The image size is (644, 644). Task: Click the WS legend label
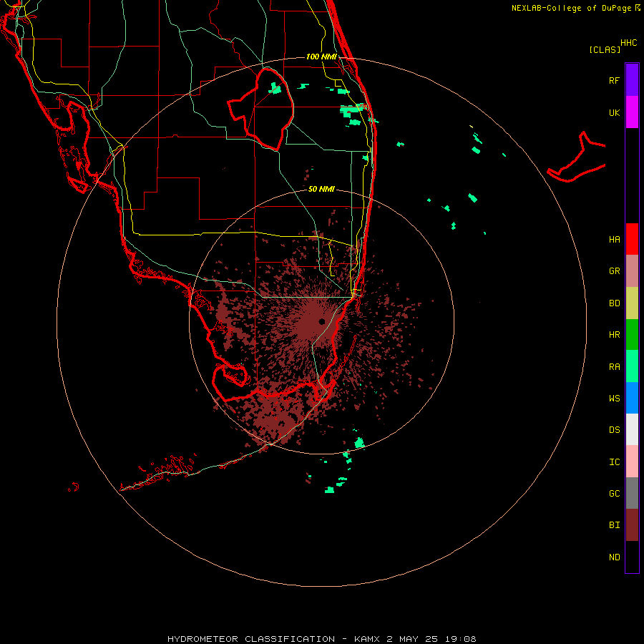point(614,398)
